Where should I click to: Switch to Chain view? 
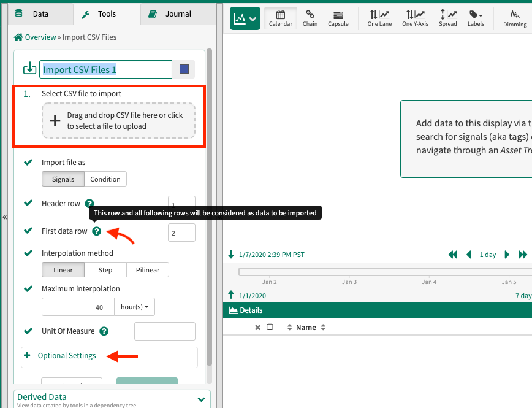point(310,18)
